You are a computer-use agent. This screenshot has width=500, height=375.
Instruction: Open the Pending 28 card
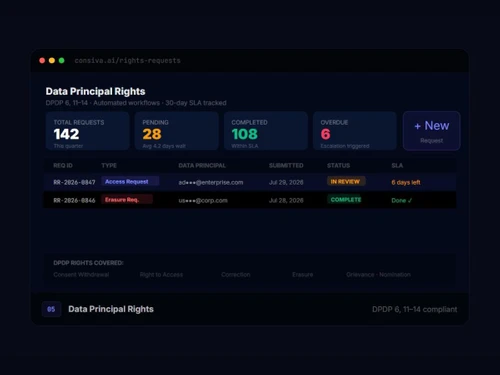pyautogui.click(x=177, y=131)
